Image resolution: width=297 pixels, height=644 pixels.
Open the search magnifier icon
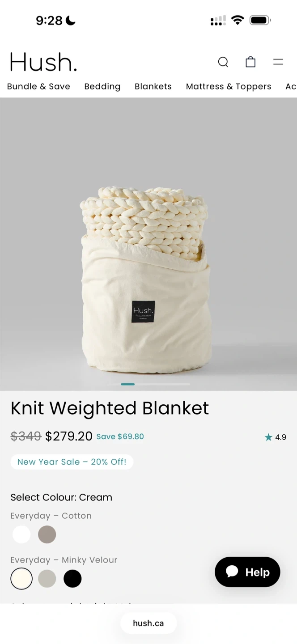tap(223, 62)
